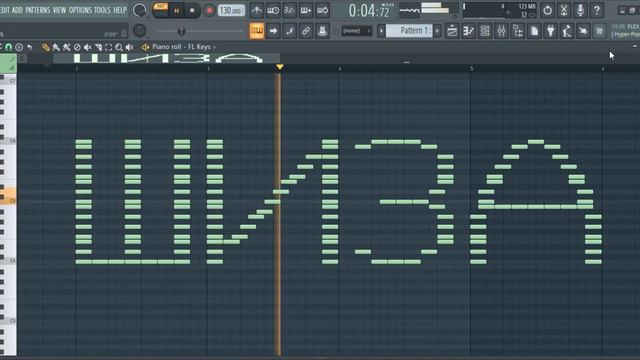Click the red record button
Screen dimensions: 640x360
pos(209,11)
